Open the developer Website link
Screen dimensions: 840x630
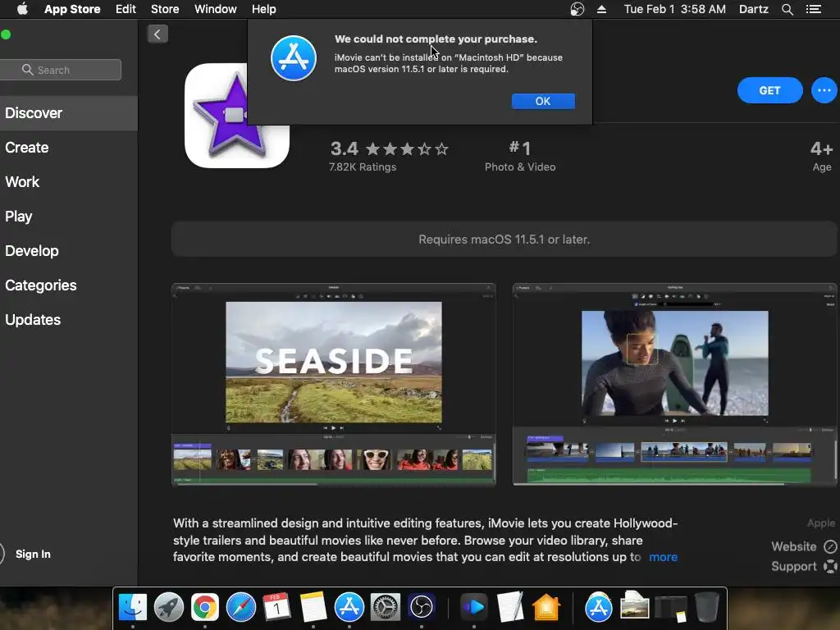793,546
